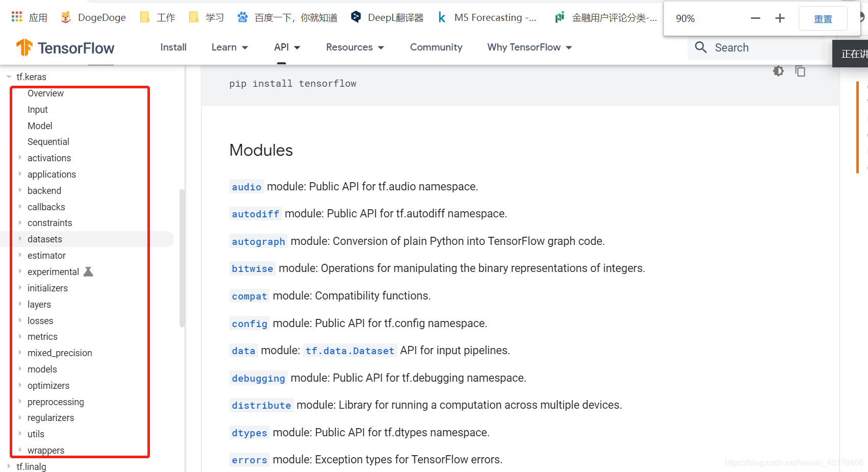868x472 pixels.
Task: Select the utils sidebar entry
Action: (36, 434)
